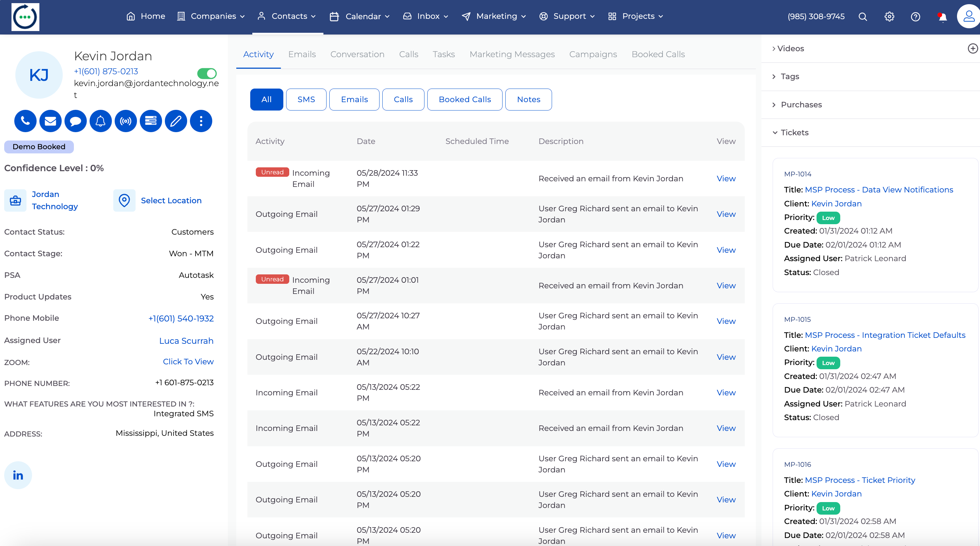Image resolution: width=980 pixels, height=546 pixels.
Task: View the 05/22/2024 10:10 AM outgoing email
Action: (726, 357)
